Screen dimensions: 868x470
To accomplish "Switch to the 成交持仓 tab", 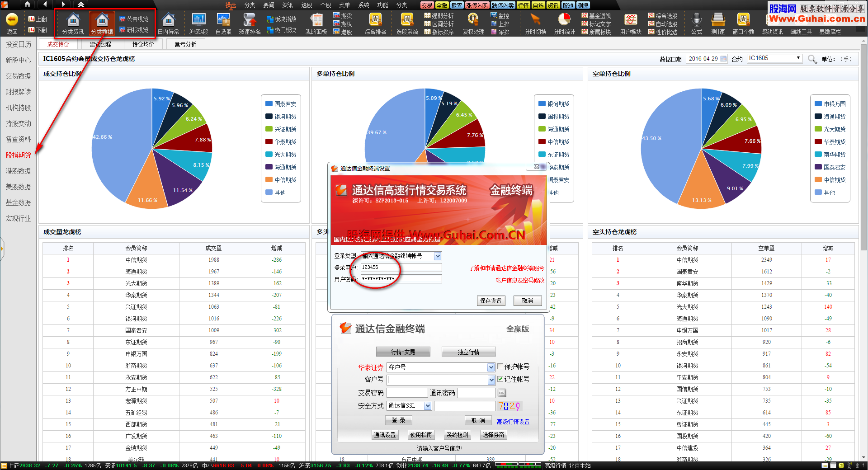I will pyautogui.click(x=58, y=44).
